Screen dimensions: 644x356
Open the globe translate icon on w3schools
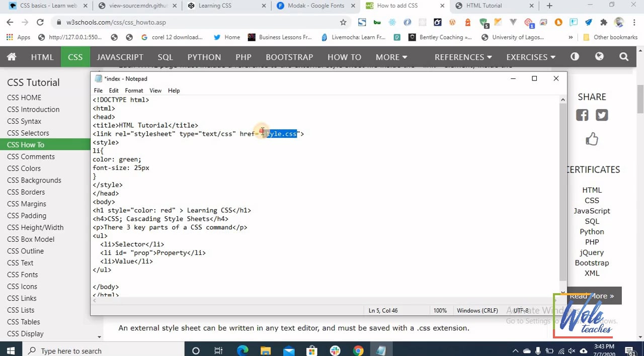pyautogui.click(x=599, y=57)
